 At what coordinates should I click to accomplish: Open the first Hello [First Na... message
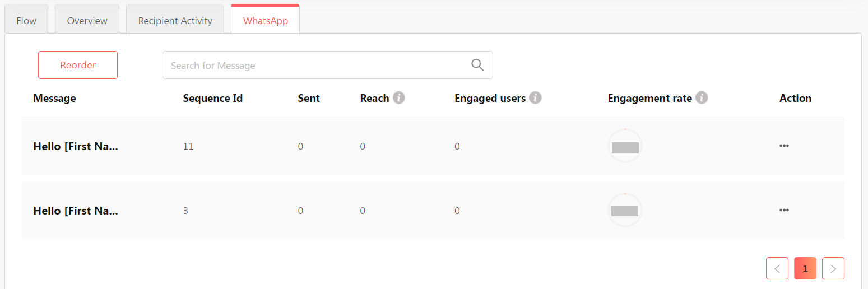(x=76, y=146)
